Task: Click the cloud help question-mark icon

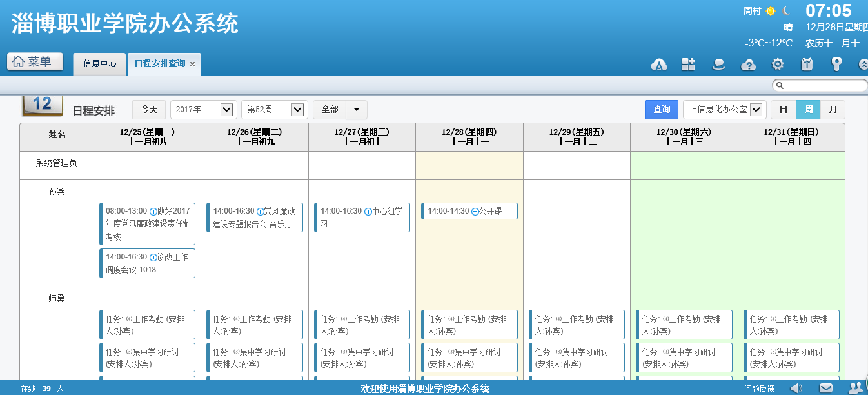Action: click(x=748, y=64)
